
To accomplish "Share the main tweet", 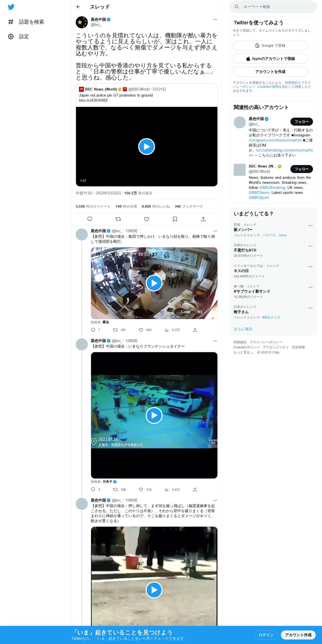I will coord(203,219).
